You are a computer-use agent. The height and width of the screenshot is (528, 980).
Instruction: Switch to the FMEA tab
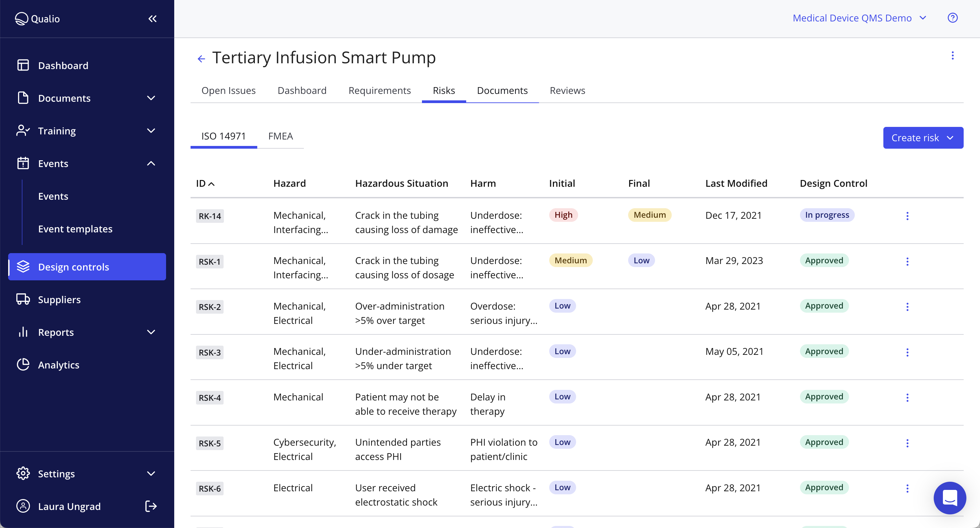pos(280,136)
